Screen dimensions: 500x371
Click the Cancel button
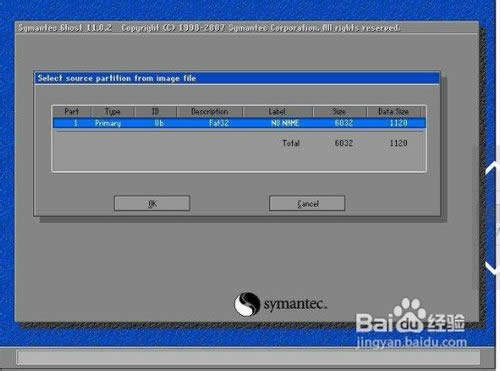307,203
